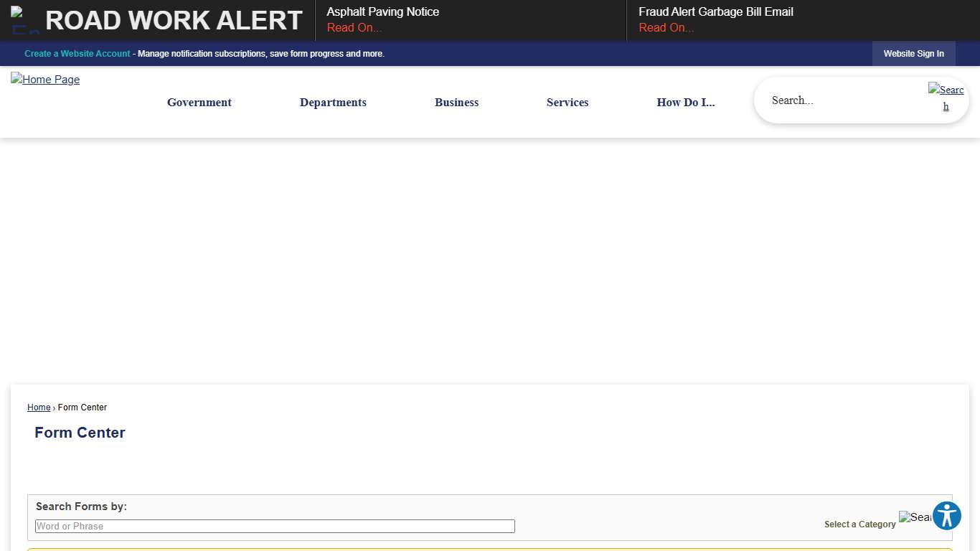
Task: Click the alert icon beside Road Work Alert
Action: pos(25,20)
